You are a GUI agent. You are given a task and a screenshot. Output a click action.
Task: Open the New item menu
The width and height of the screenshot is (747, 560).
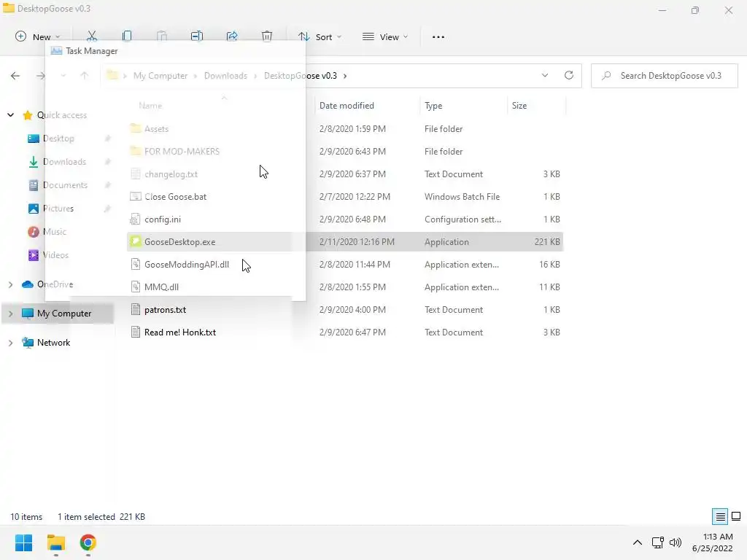pos(38,36)
